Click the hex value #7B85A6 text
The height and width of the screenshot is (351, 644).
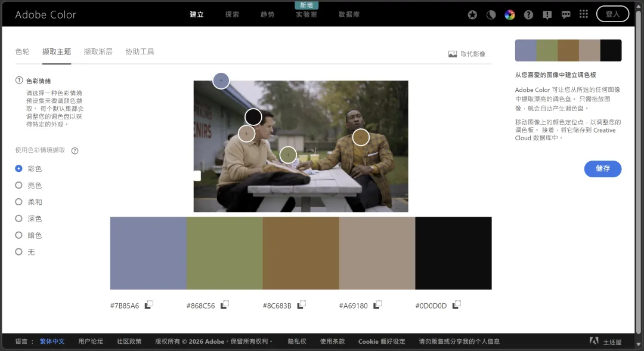pyautogui.click(x=125, y=306)
